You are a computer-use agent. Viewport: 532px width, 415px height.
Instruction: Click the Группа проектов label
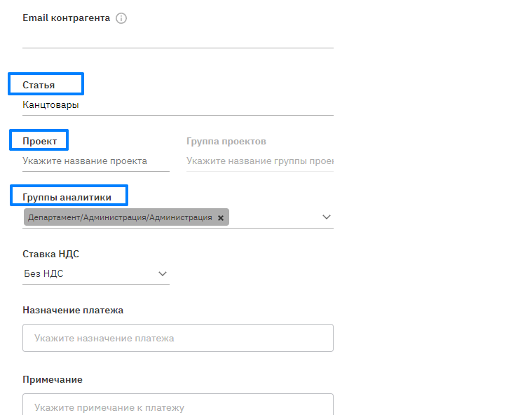point(226,141)
